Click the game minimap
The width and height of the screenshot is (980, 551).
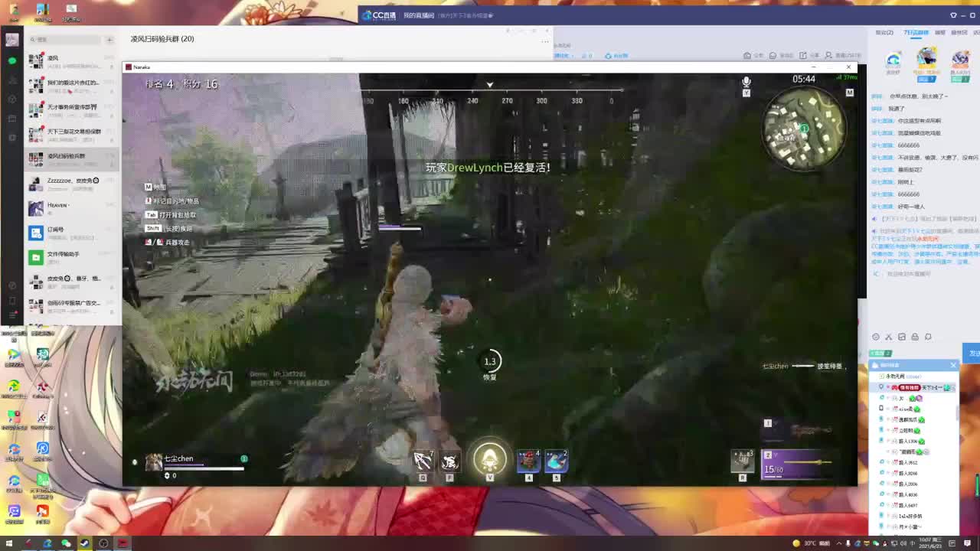(804, 129)
